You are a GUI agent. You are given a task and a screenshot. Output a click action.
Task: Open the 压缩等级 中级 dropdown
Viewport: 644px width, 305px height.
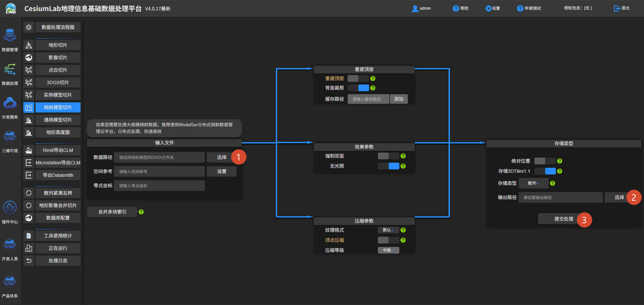(388, 250)
